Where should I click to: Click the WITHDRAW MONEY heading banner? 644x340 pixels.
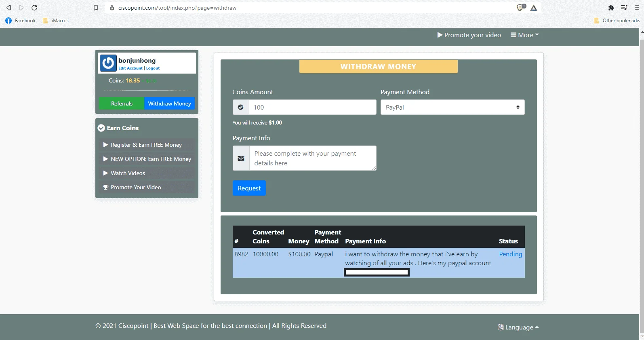(379, 67)
